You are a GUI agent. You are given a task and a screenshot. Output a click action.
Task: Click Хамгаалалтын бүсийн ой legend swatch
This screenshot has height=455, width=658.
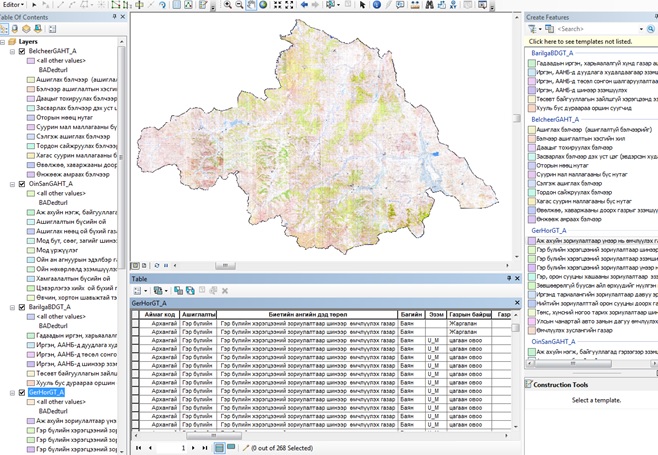pyautogui.click(x=31, y=279)
